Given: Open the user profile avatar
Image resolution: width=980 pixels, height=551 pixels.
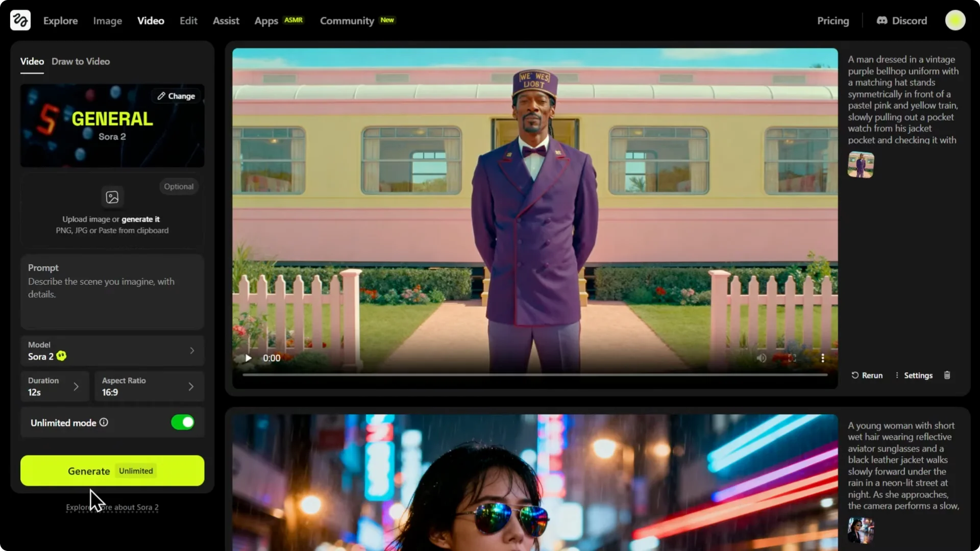Looking at the screenshot, I should point(955,20).
